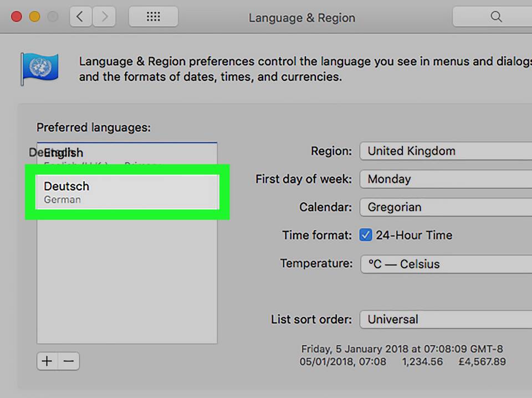This screenshot has width=532, height=398.
Task: Click the back arrow in the toolbar
Action: (x=80, y=17)
